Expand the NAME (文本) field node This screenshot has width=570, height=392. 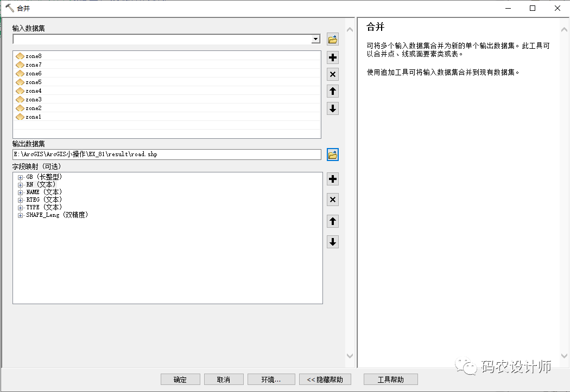pyautogui.click(x=21, y=192)
